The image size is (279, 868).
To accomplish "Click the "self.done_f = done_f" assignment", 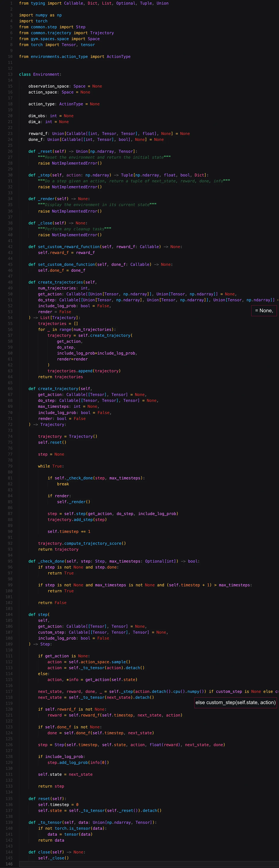I will (x=62, y=271).
